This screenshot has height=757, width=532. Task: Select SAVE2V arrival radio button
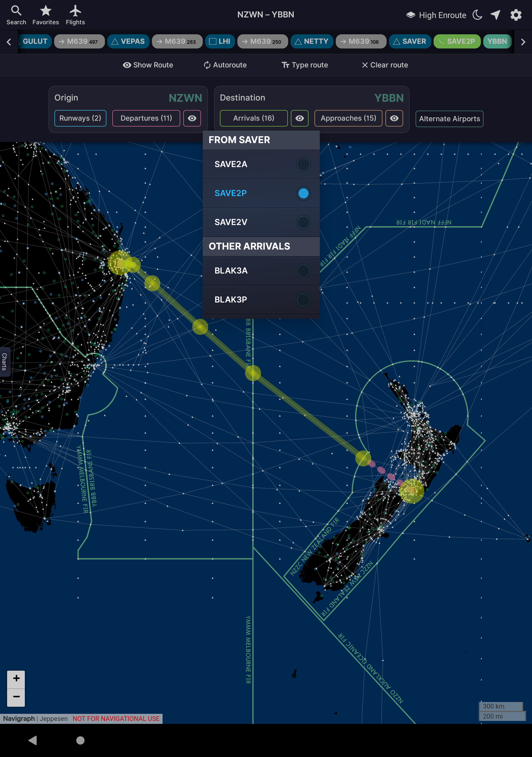click(x=303, y=222)
